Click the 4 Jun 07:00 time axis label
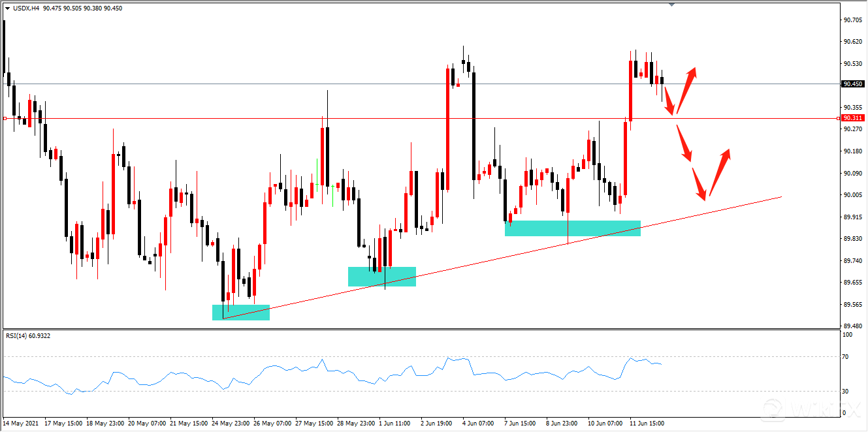This screenshot has height=432, width=868. (x=478, y=424)
